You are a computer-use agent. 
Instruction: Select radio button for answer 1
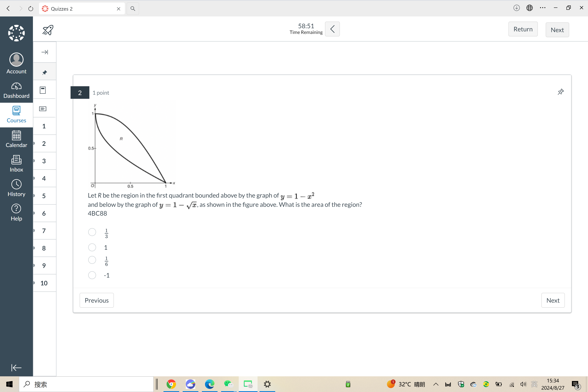pos(92,248)
